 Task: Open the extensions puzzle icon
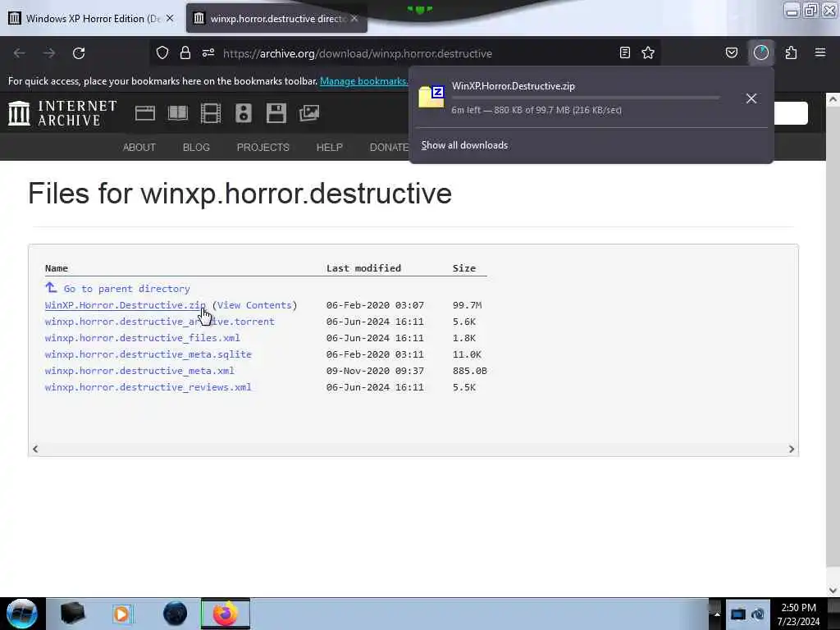[x=791, y=53]
